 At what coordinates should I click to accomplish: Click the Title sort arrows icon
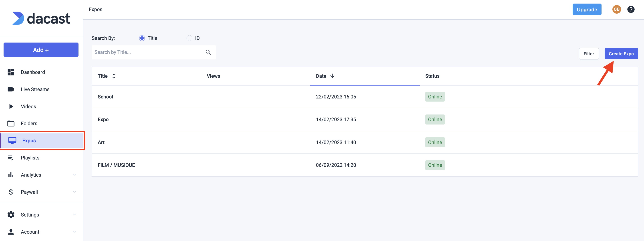click(x=114, y=76)
